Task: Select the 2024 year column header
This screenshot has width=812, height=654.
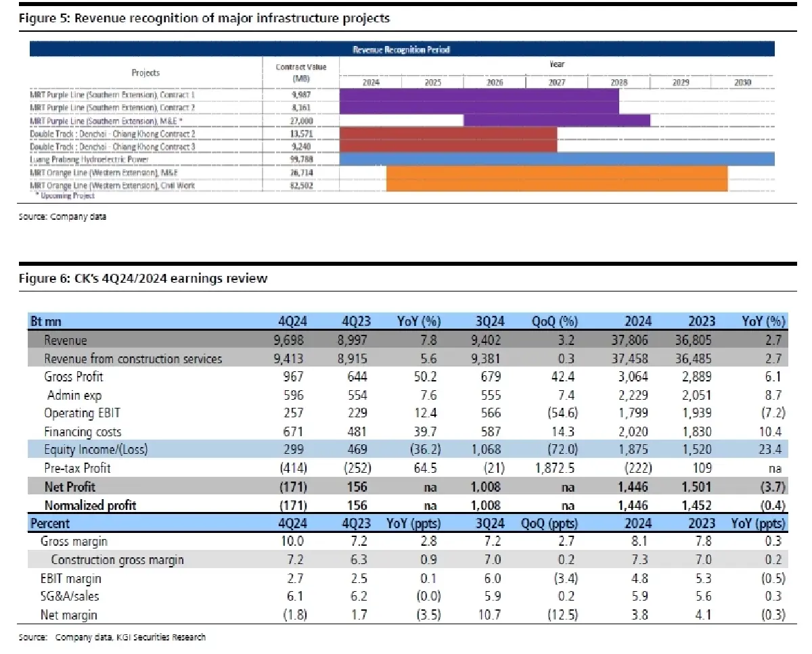Action: click(x=370, y=82)
